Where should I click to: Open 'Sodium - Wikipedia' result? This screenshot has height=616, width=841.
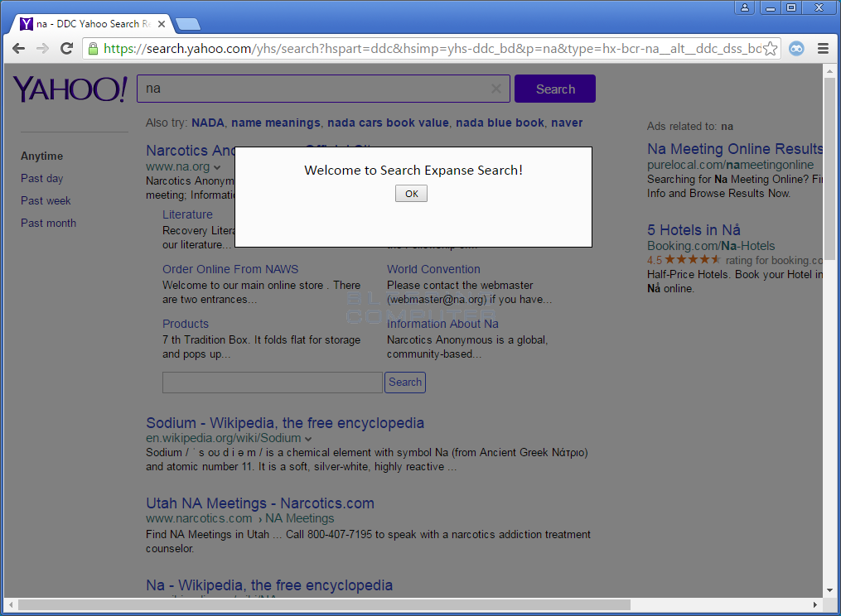285,423
